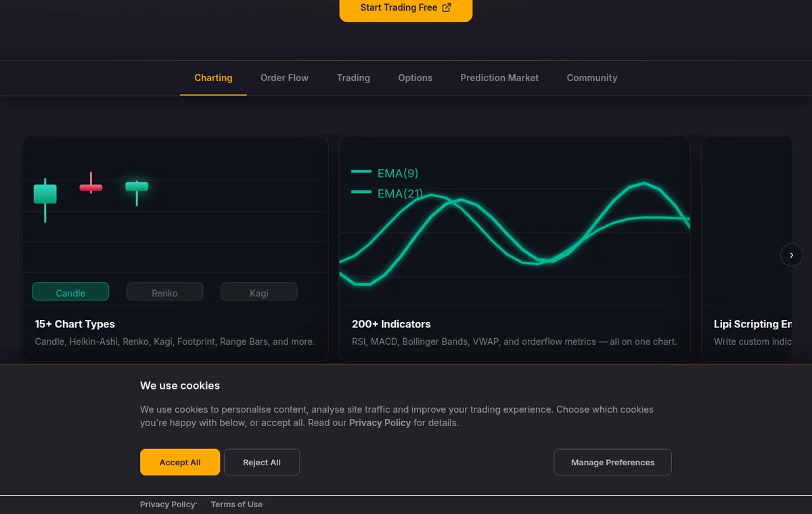This screenshot has width=812, height=514.
Task: Select the Kagi chart type chip
Action: pos(259,292)
